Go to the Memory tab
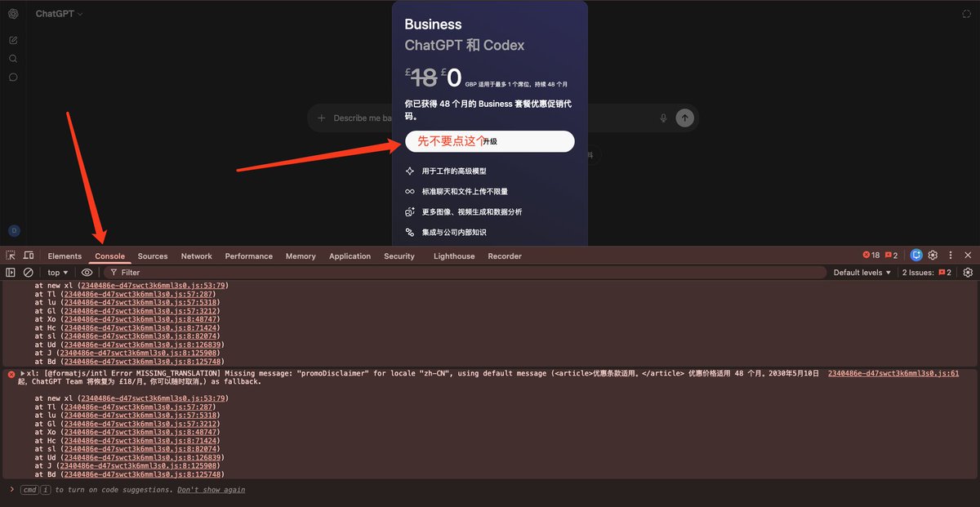The height and width of the screenshot is (507, 980). [x=301, y=256]
